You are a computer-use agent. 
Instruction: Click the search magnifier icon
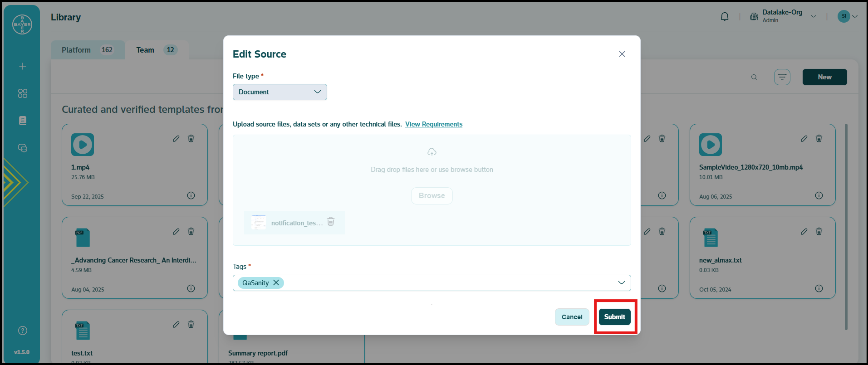pos(754,77)
